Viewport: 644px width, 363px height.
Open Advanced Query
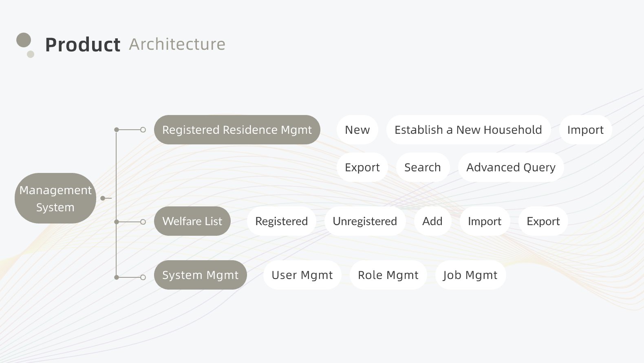(510, 167)
